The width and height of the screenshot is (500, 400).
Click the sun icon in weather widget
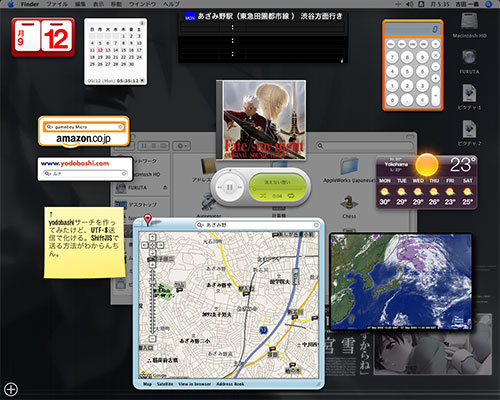click(x=426, y=164)
